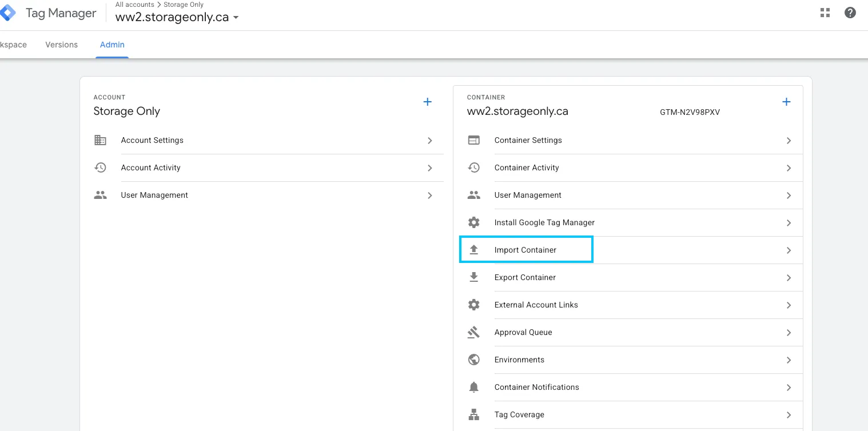Click the Export Container download icon
The image size is (868, 431).
(x=473, y=277)
